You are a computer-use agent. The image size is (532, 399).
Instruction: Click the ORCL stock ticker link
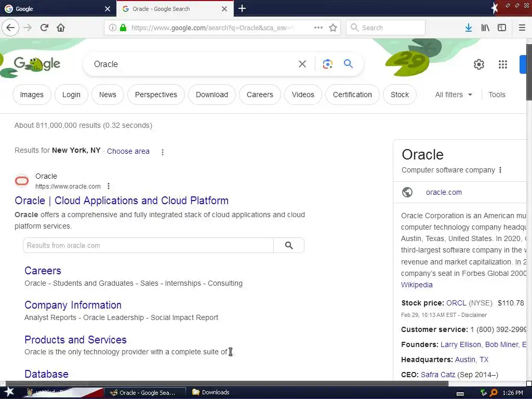point(456,303)
